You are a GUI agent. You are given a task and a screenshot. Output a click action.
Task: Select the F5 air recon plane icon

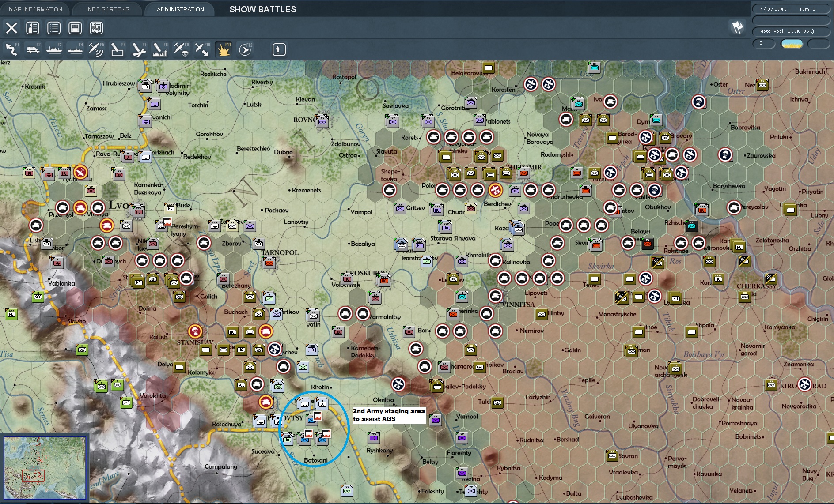(96, 49)
